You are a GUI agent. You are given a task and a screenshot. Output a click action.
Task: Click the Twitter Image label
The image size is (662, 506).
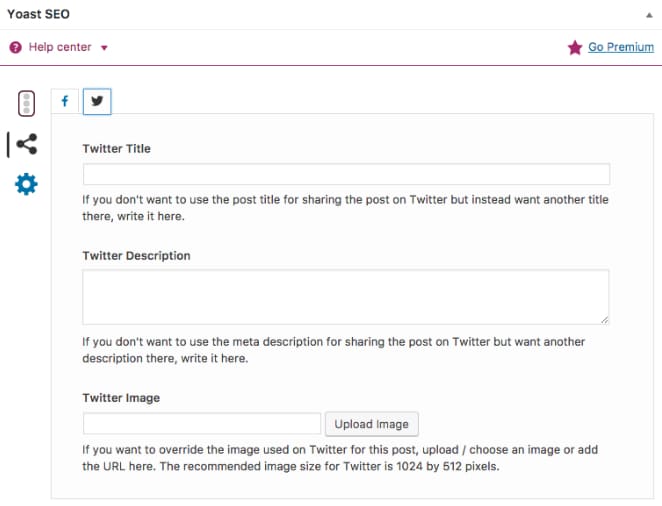point(121,397)
